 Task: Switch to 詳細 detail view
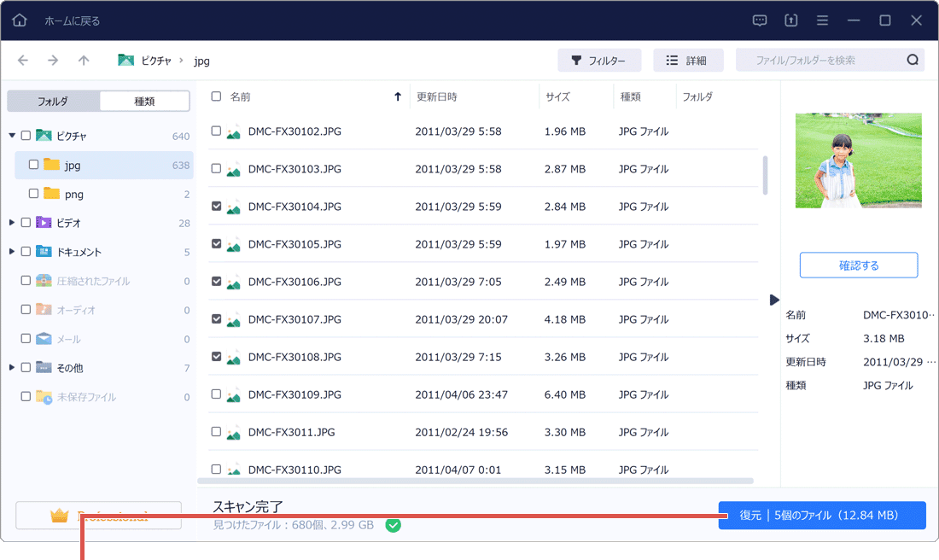point(688,60)
